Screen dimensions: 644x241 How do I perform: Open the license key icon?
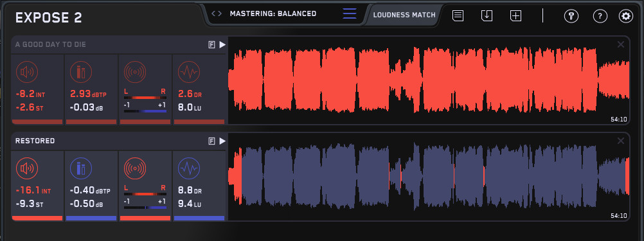point(571,17)
